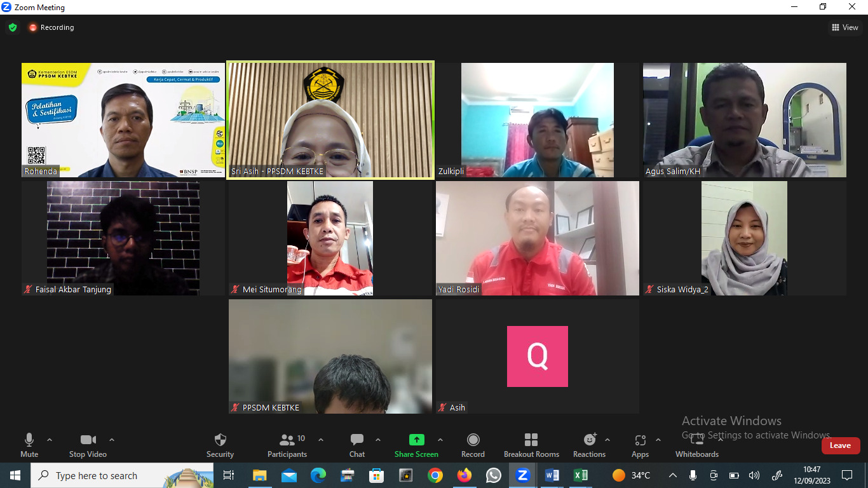Image resolution: width=868 pixels, height=488 pixels.
Task: Toggle the Record button
Action: 473,440
